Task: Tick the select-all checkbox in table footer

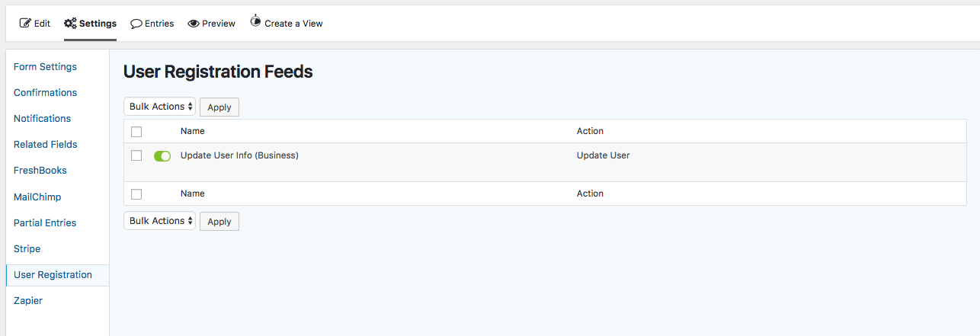Action: pyautogui.click(x=136, y=194)
